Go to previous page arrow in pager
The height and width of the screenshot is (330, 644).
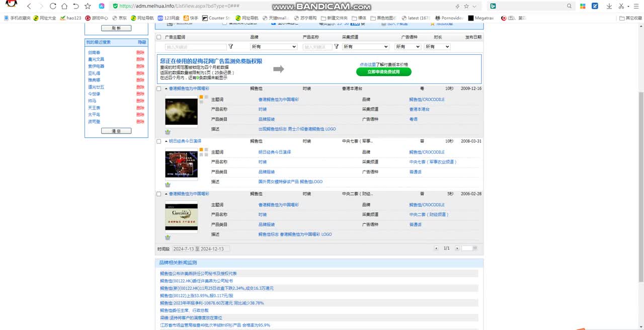coord(437,249)
